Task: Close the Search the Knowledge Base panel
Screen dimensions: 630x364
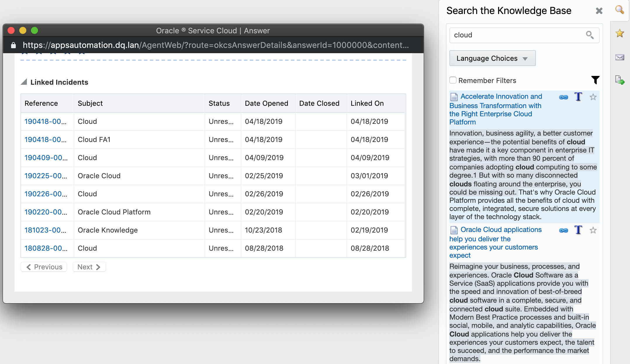Action: (x=599, y=11)
